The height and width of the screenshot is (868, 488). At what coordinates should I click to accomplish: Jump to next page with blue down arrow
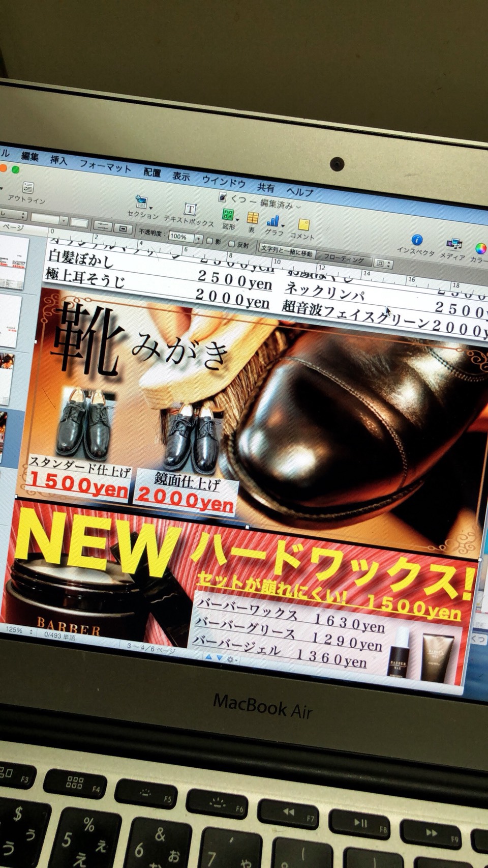(x=219, y=657)
